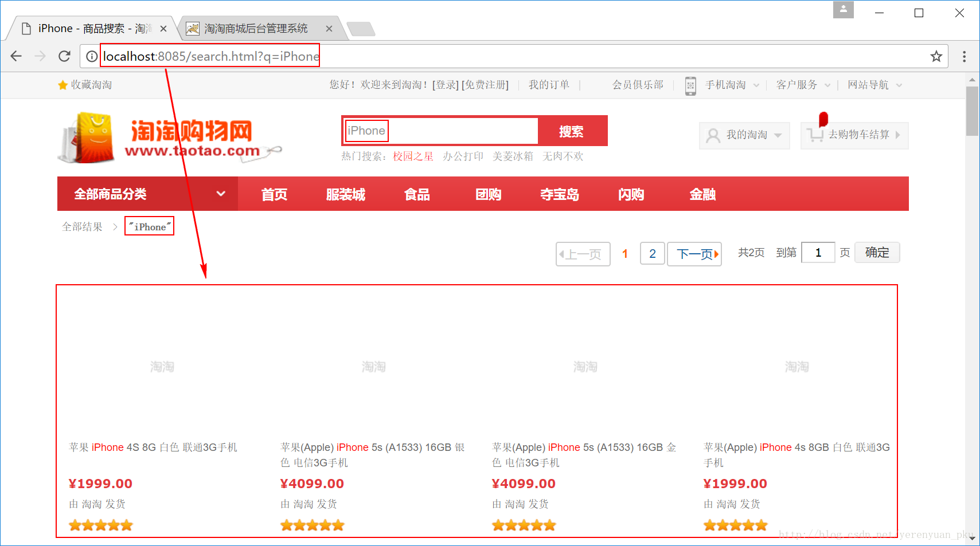Image resolution: width=980 pixels, height=546 pixels.
Task: Open the Chrome profile icon in the title bar
Action: pyautogui.click(x=844, y=10)
